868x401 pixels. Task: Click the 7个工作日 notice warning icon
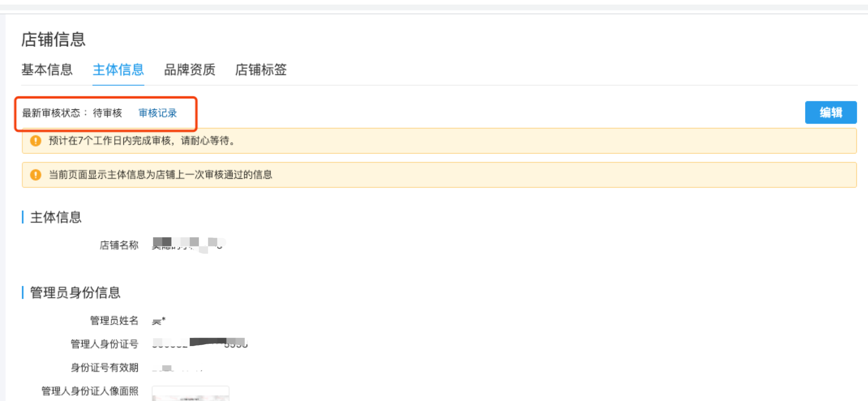(x=36, y=141)
